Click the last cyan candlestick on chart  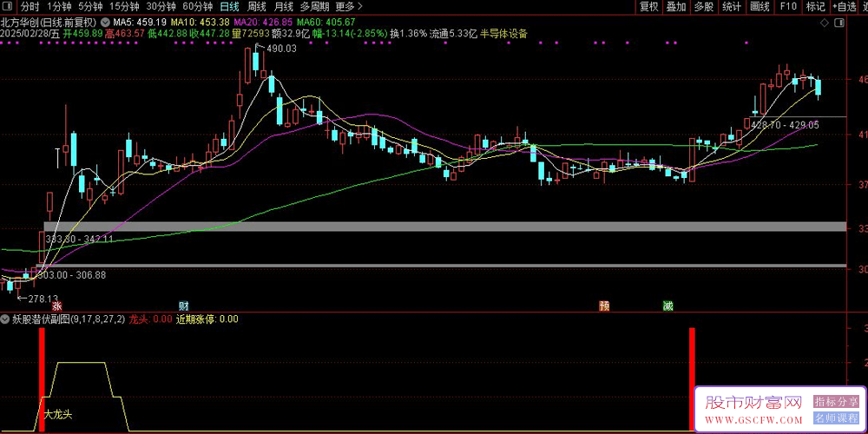point(819,88)
